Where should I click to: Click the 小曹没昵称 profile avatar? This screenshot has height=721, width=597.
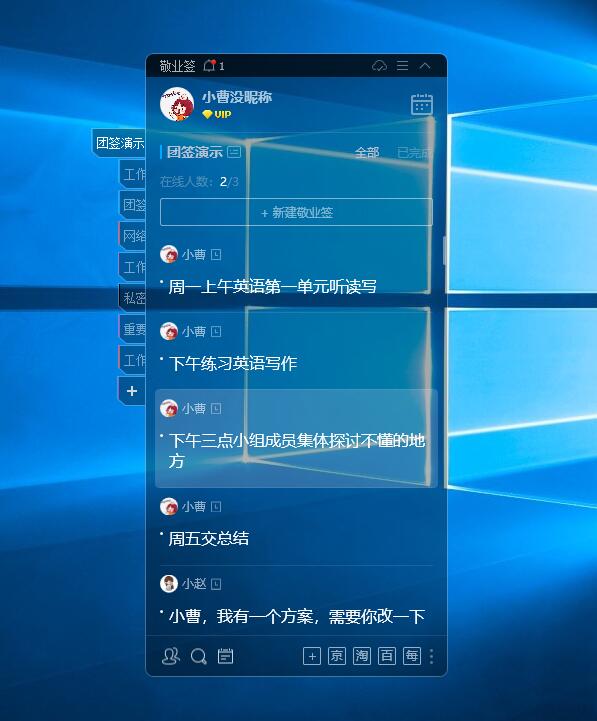point(177,104)
